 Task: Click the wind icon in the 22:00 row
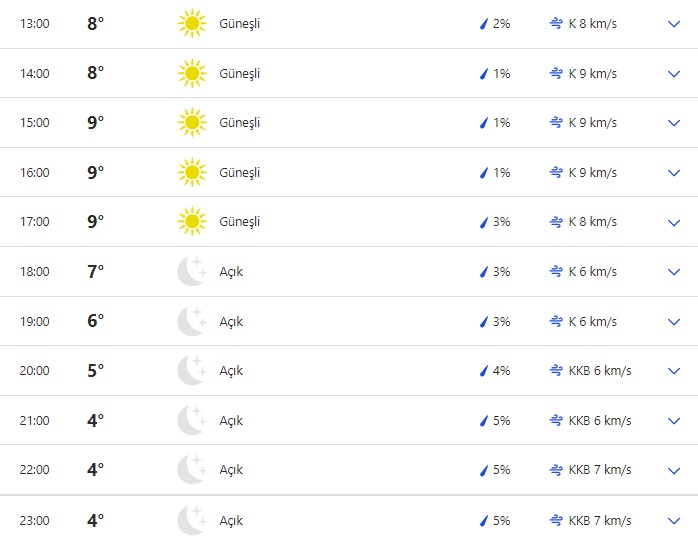point(556,470)
